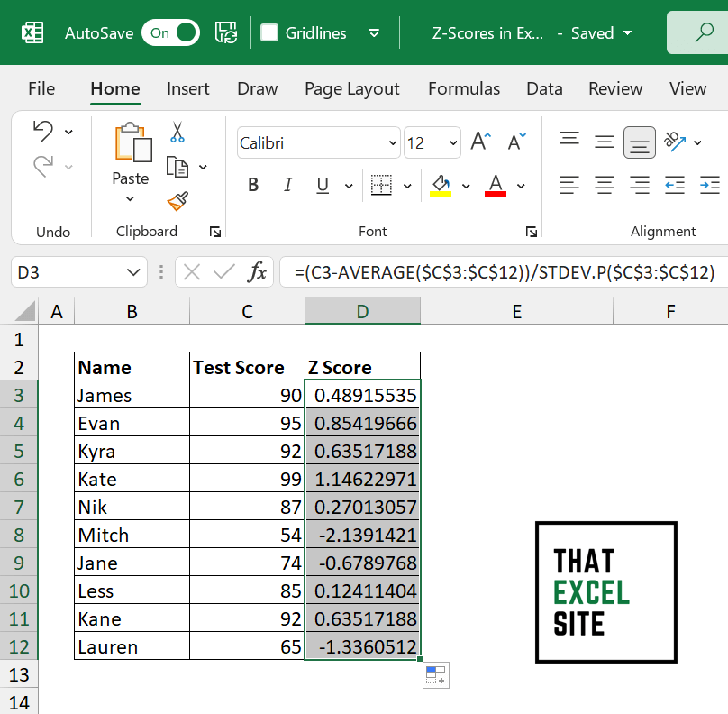
Task: Apply bold formatting
Action: pos(253,185)
